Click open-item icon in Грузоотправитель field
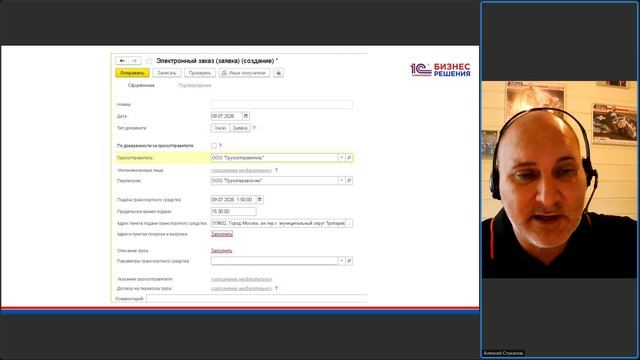This screenshot has width=640, height=360. 349,158
